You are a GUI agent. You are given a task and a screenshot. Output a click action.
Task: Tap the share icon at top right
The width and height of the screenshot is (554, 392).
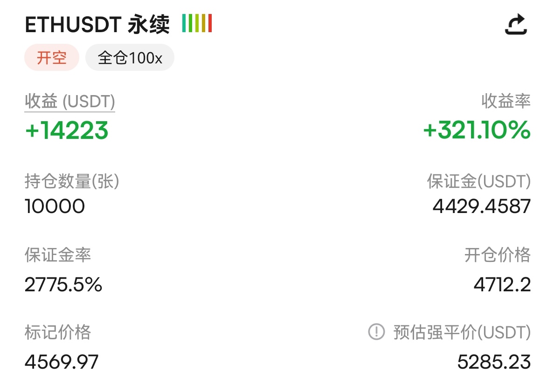pos(516,24)
